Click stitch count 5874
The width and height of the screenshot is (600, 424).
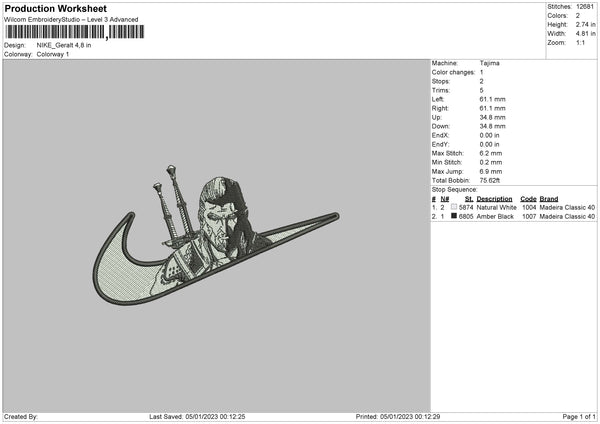click(466, 208)
